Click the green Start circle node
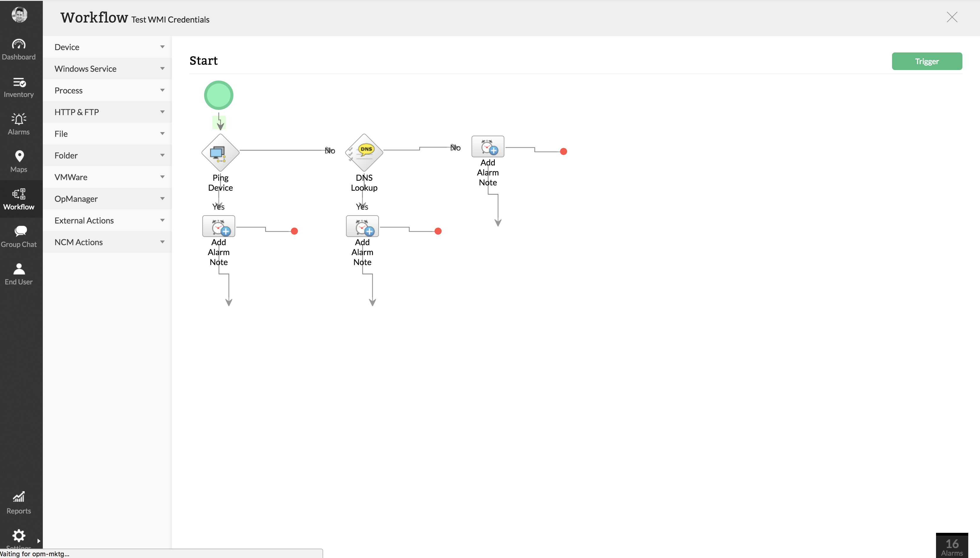Viewport: 980px width, 558px height. 219,95
